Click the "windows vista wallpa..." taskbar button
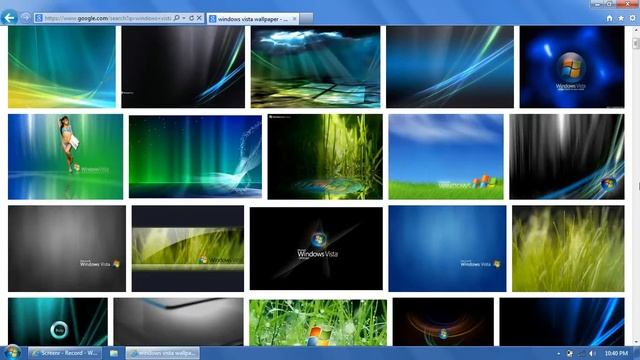Viewport: 640px width, 360px height. (x=162, y=353)
